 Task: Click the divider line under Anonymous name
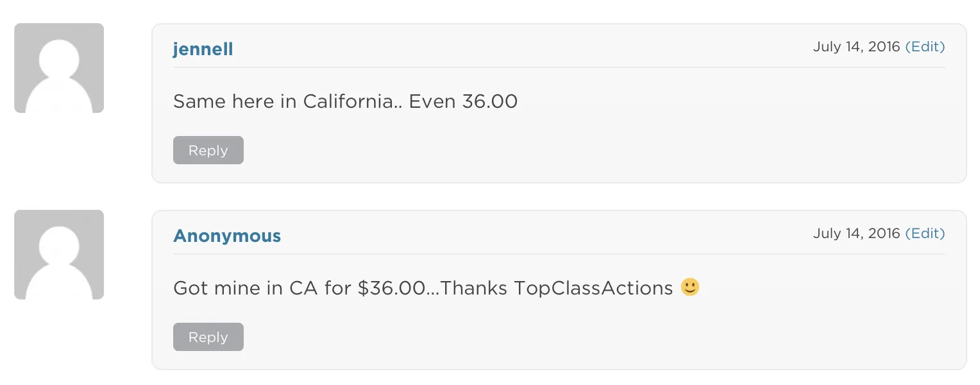coord(558,254)
